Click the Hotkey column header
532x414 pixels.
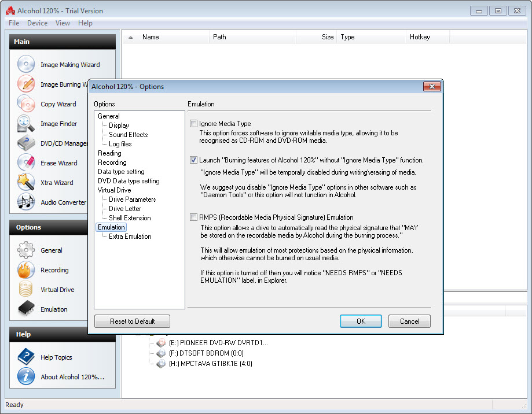click(427, 37)
